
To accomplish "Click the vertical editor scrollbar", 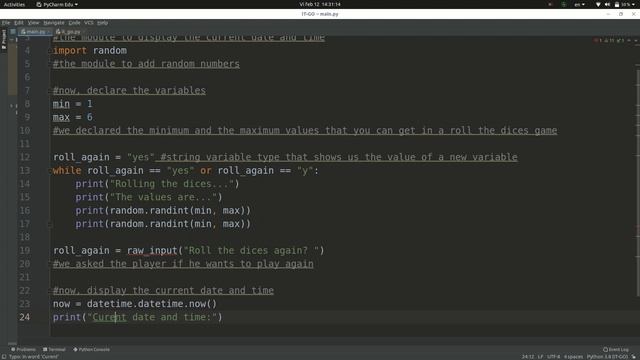I will point(638,184).
